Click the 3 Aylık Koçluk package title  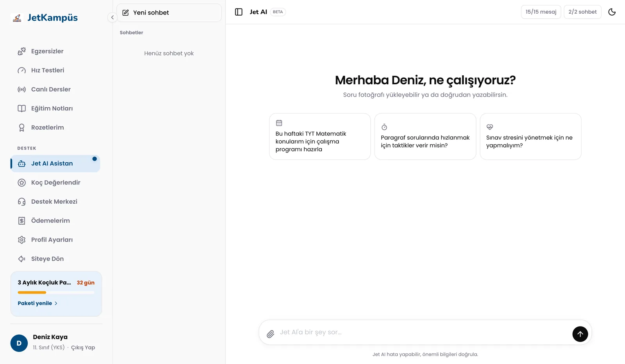(45, 282)
